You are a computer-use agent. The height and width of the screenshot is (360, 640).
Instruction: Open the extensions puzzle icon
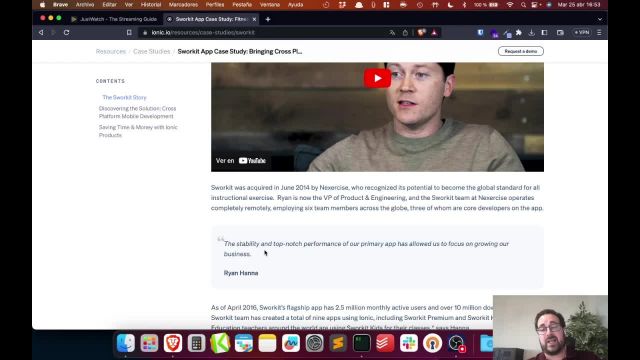518,32
